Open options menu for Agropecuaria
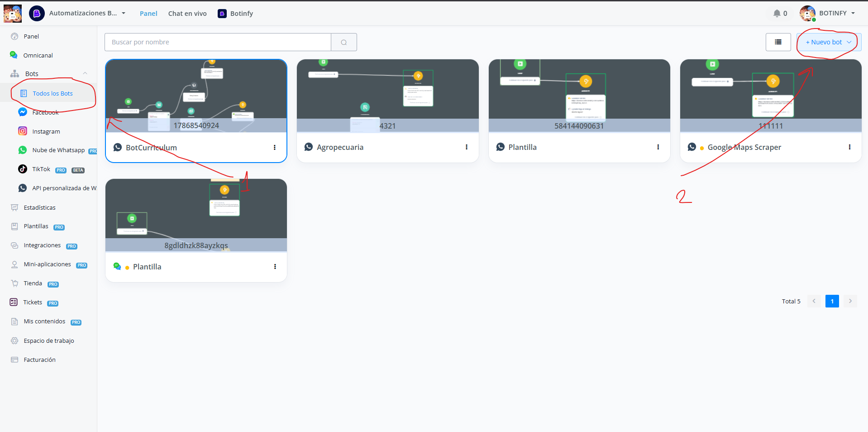The image size is (868, 432). [x=467, y=147]
